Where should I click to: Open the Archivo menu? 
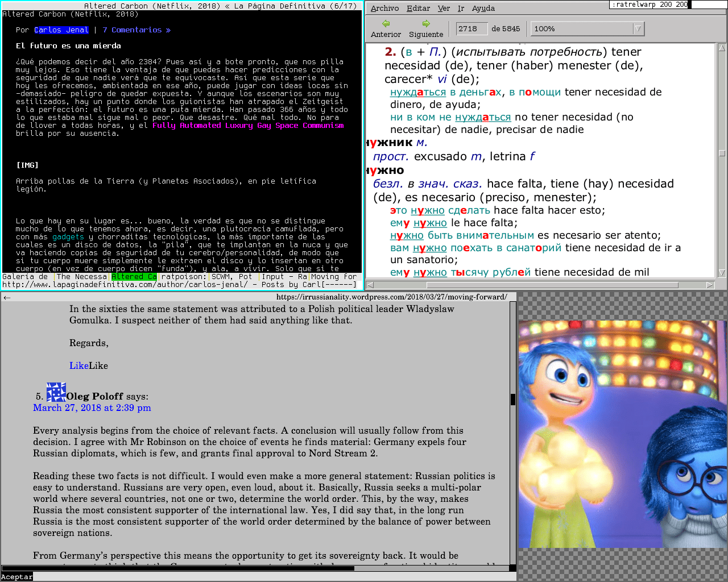(x=384, y=8)
